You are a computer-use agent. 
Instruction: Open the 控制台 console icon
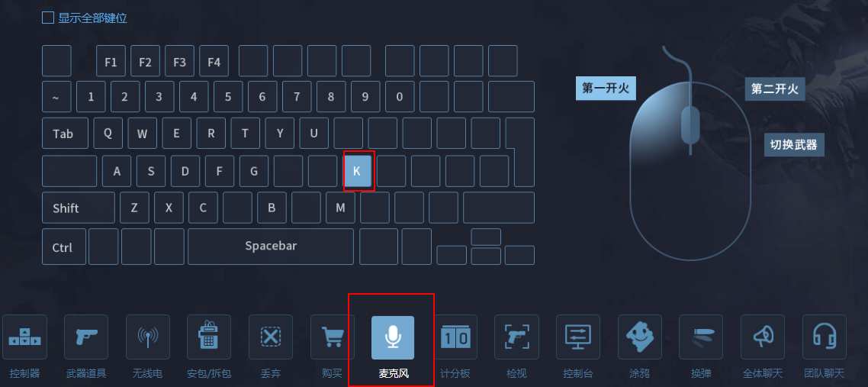tap(578, 337)
